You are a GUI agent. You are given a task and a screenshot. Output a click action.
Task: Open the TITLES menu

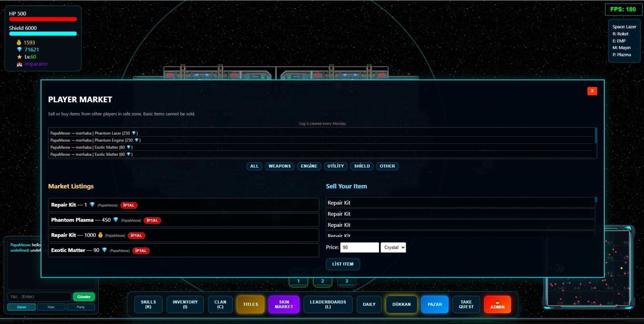tap(251, 304)
